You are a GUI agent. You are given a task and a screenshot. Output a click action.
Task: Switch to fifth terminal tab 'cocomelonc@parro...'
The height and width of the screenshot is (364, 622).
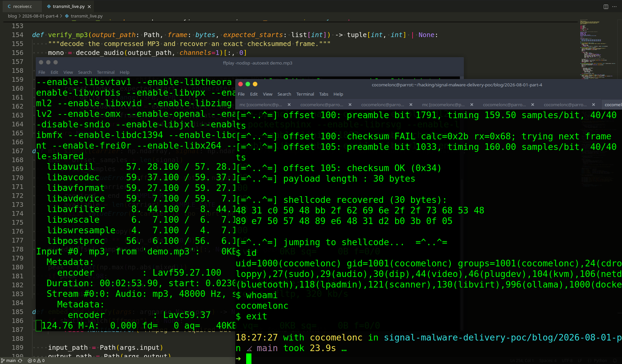point(504,105)
